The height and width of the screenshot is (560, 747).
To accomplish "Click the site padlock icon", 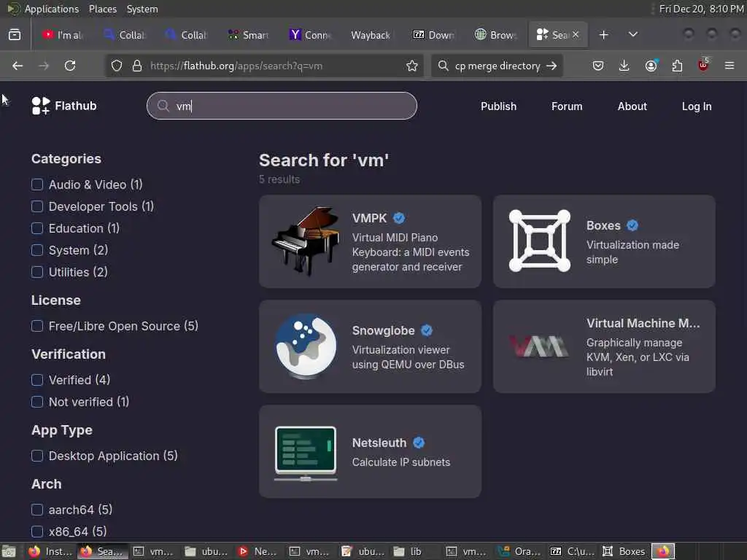I will [x=137, y=66].
